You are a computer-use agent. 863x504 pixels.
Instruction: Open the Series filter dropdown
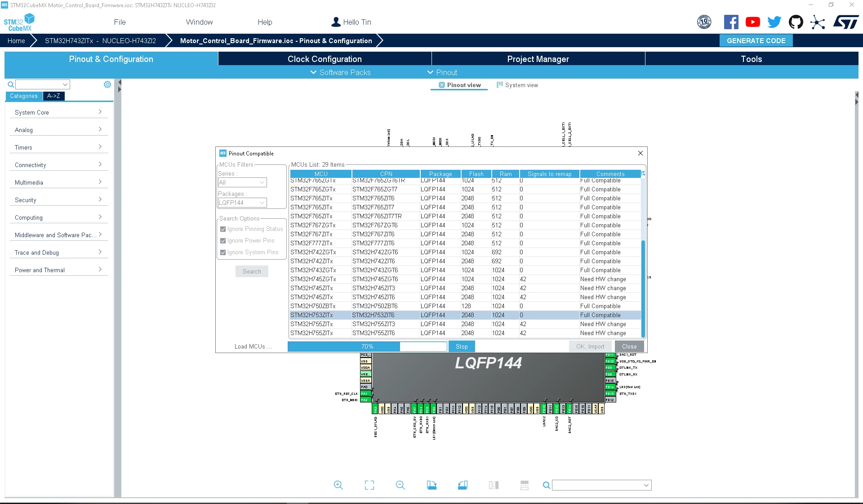(242, 182)
